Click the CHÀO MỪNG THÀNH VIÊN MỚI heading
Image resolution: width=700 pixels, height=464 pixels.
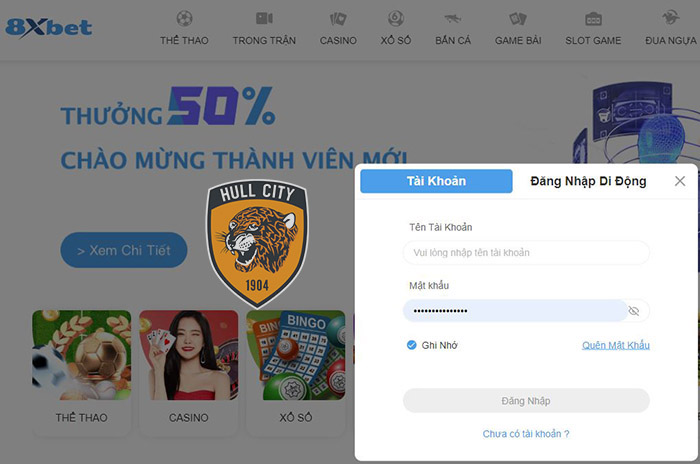point(234,160)
